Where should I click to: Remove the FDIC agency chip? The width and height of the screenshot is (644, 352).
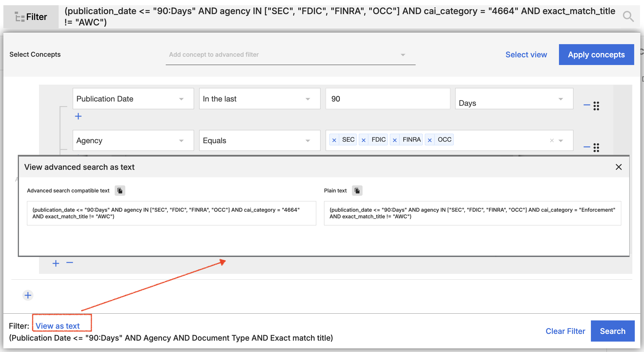(364, 140)
